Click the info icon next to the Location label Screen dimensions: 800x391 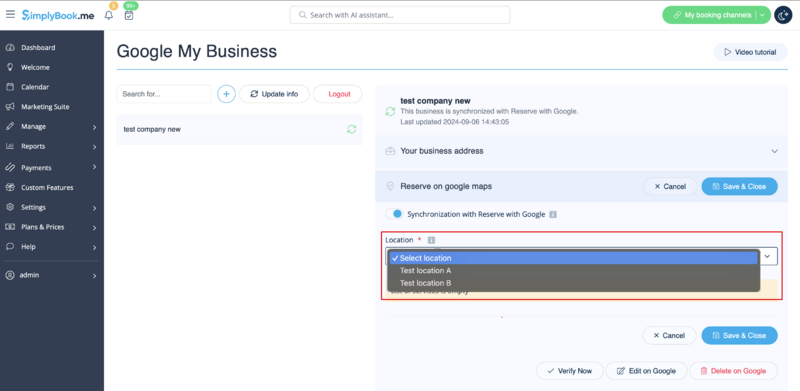(431, 240)
